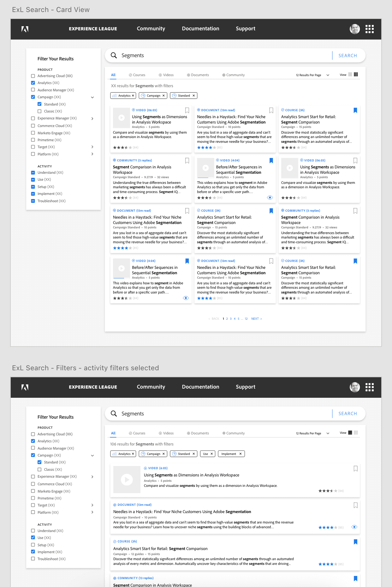Remove the Implement filter chip
The width and height of the screenshot is (392, 587).
point(241,454)
